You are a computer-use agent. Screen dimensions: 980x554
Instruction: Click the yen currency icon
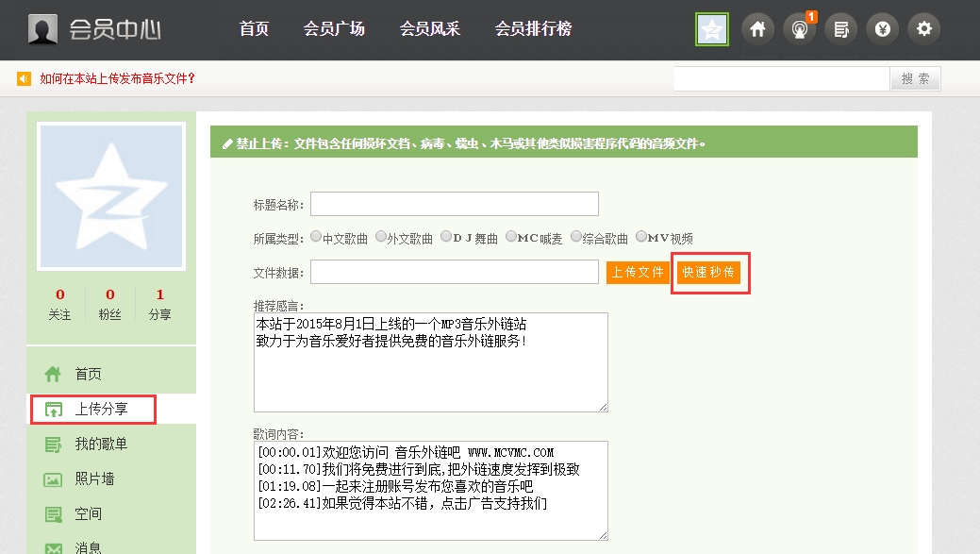(882, 29)
